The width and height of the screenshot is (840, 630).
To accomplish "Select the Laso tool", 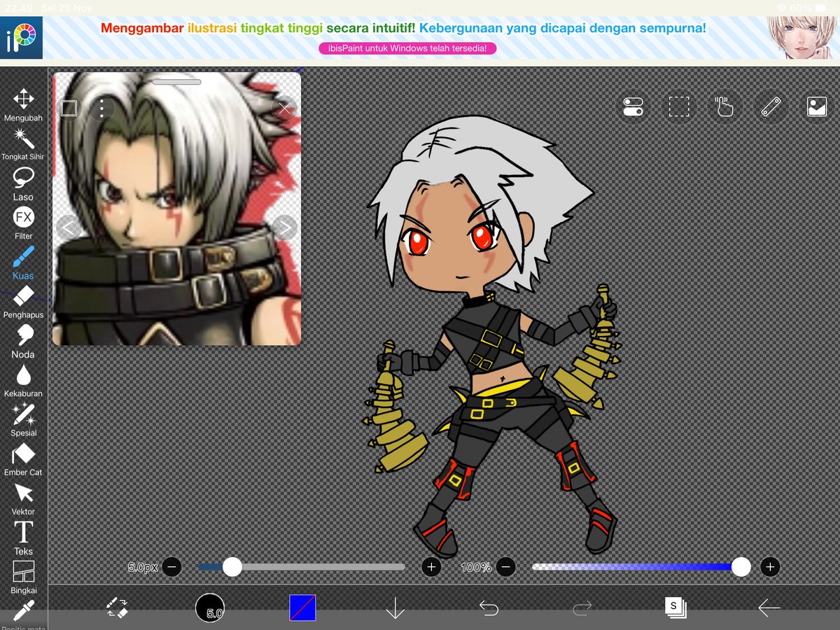I will pos(23,184).
